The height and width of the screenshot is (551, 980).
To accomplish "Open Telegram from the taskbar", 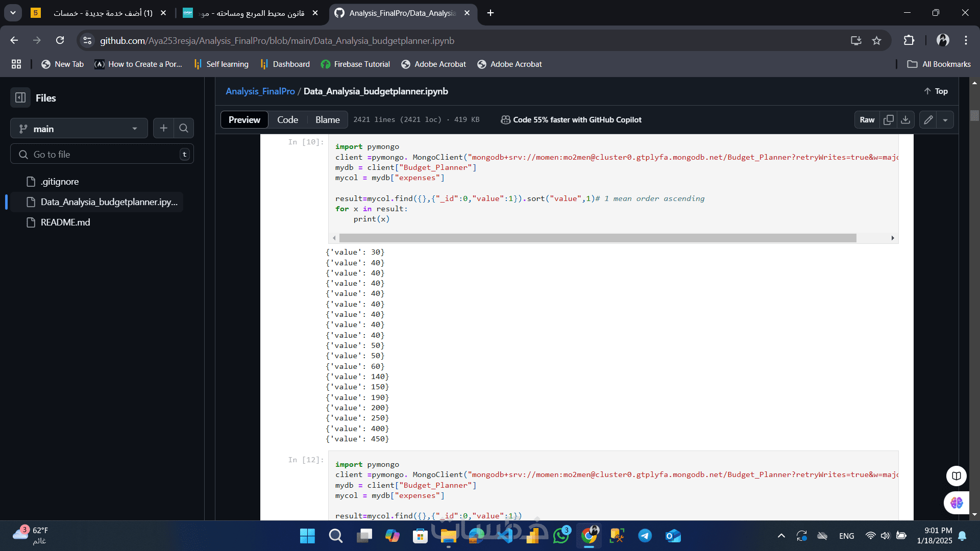I will pos(645,535).
